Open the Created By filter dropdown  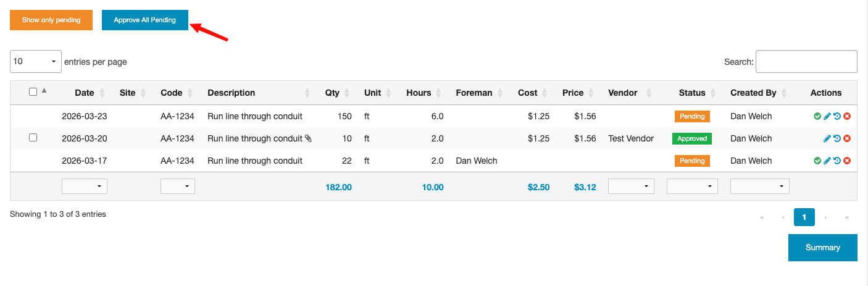759,186
